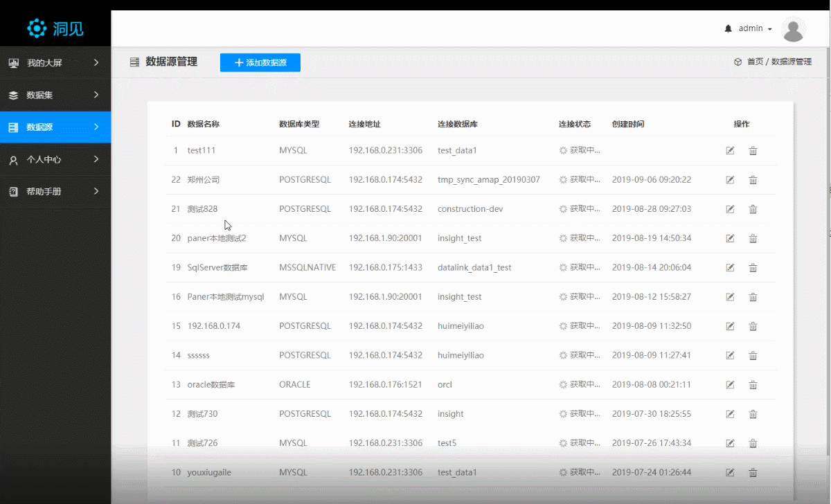Click the 首页 breadcrumb link
Screen dimensions: 831x504
pyautogui.click(x=754, y=62)
